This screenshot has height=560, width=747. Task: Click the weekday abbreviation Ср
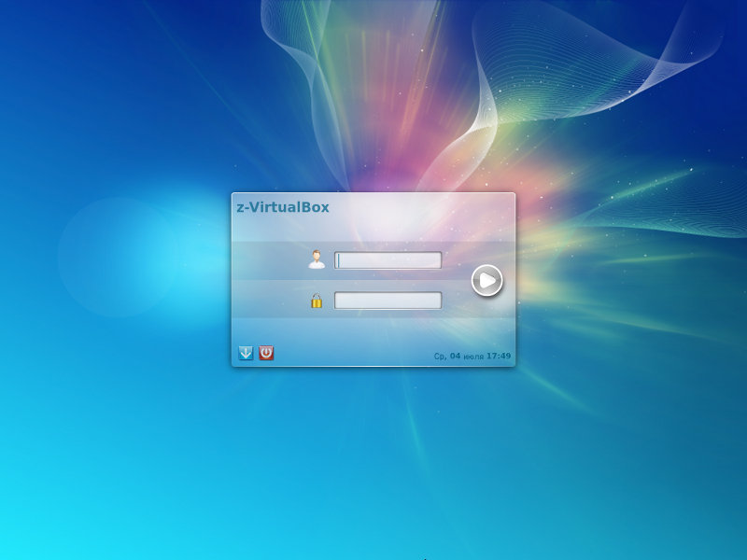[440, 356]
